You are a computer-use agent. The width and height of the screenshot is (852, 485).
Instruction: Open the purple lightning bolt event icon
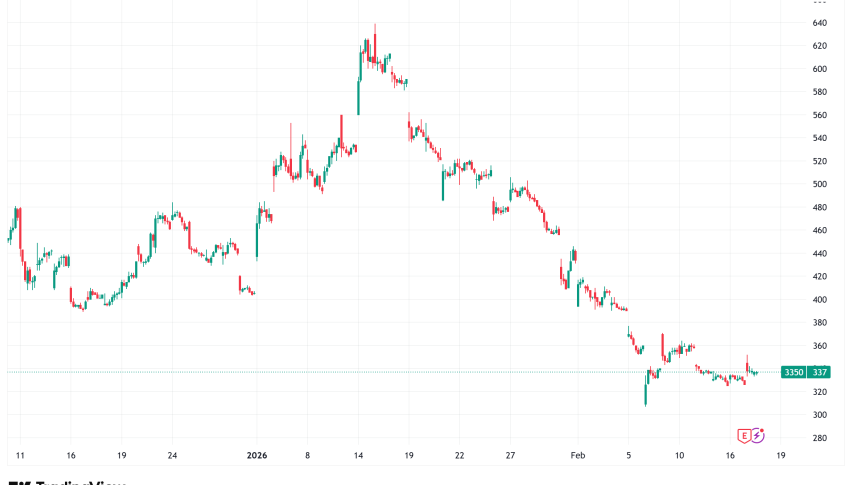tap(759, 435)
